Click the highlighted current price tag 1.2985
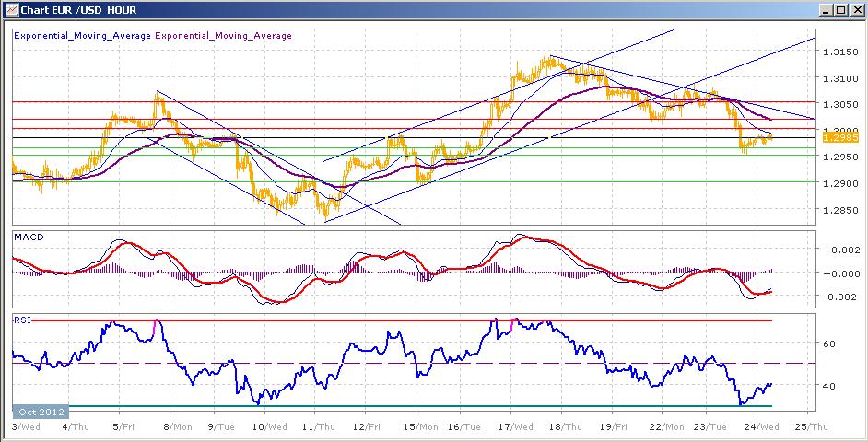868x442 pixels. [x=839, y=138]
